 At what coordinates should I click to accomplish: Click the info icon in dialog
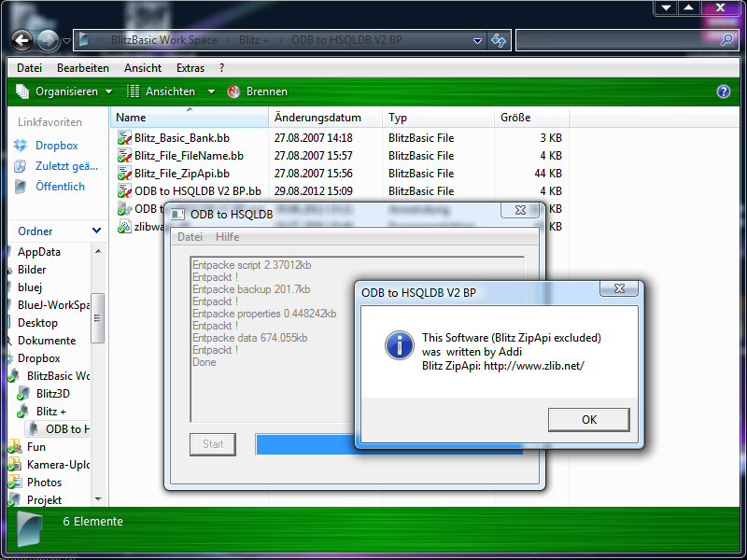pos(400,345)
